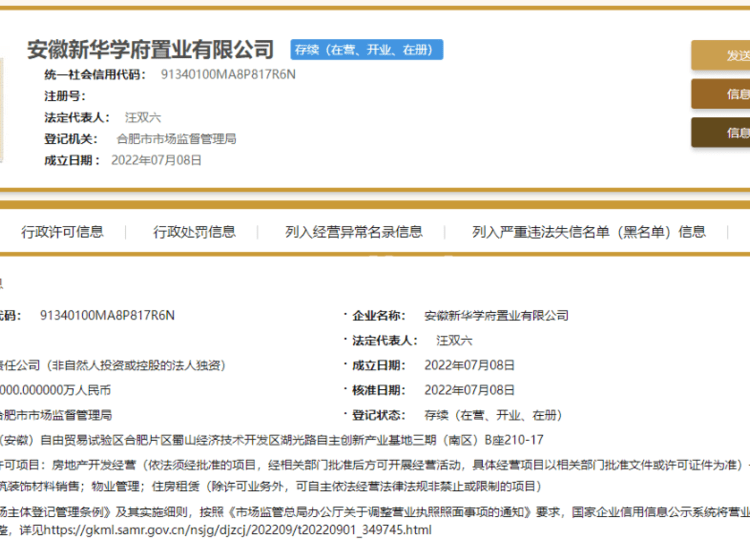The width and height of the screenshot is (750, 560).
Task: Click the 登记状态 value in the details table
Action: coord(492,415)
